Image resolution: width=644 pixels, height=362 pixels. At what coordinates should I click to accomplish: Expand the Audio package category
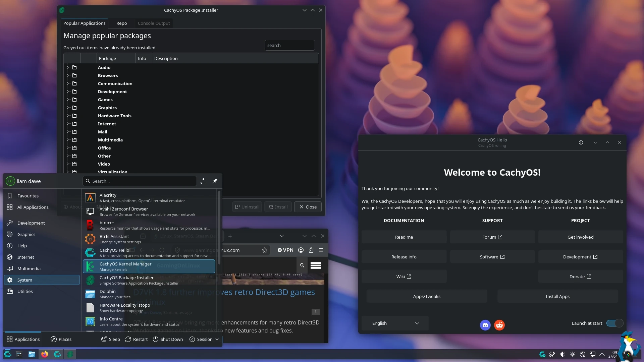[x=67, y=67]
